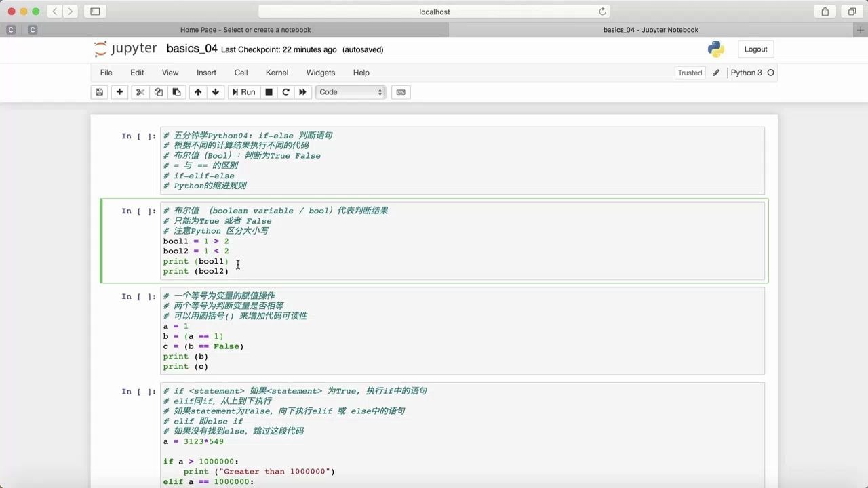Screen dimensions: 868x488
Task: Open the Insert menu
Action: coord(206,73)
